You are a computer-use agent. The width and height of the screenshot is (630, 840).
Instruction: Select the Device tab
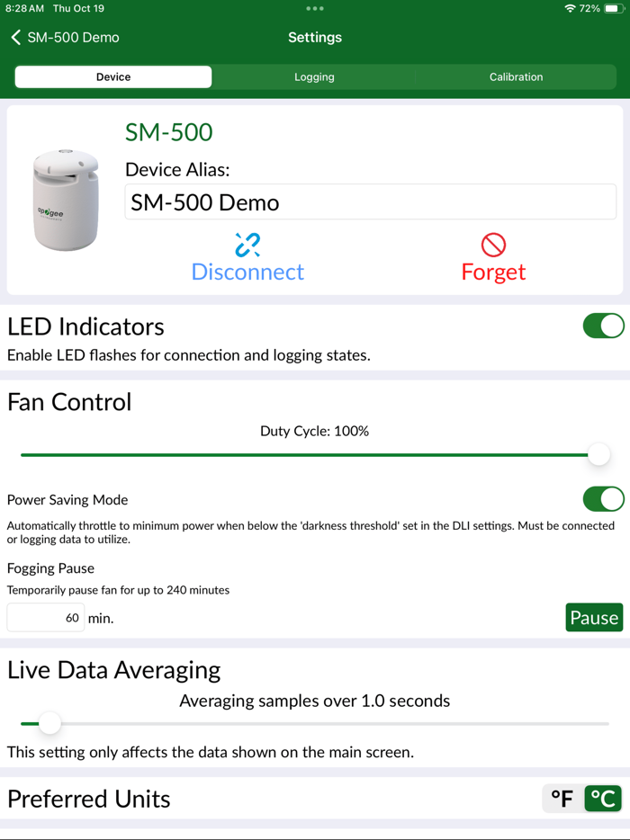112,77
